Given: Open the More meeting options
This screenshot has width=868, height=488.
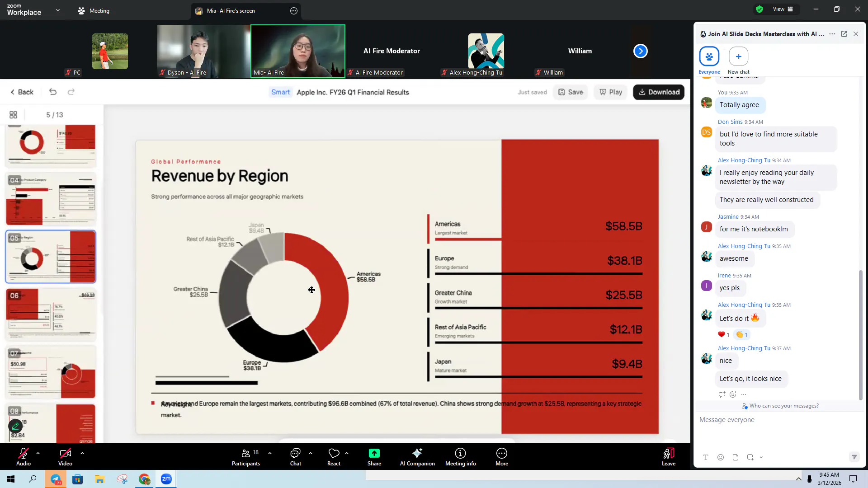Looking at the screenshot, I should pyautogui.click(x=502, y=456).
